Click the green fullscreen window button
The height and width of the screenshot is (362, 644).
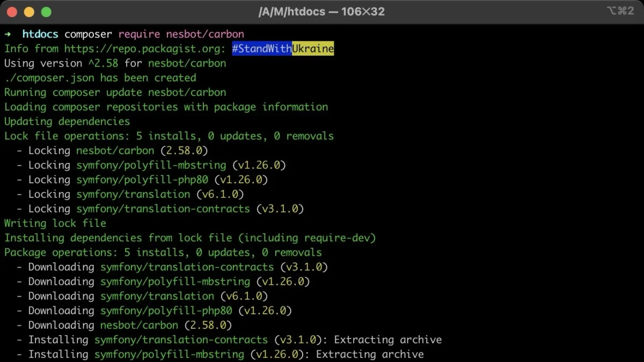[x=46, y=11]
